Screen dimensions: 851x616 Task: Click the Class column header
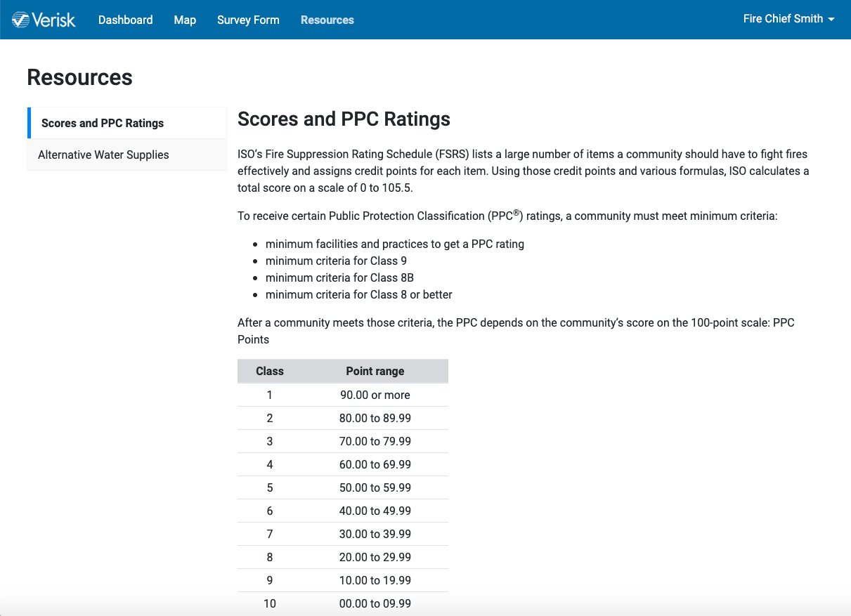270,371
